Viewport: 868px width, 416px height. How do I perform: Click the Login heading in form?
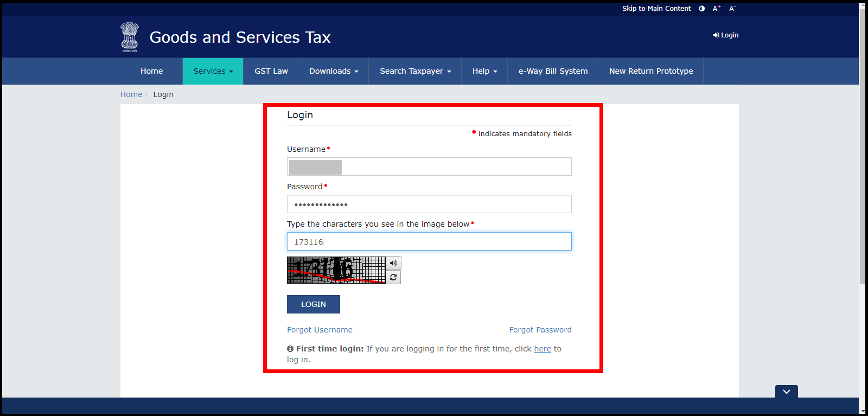coord(300,115)
